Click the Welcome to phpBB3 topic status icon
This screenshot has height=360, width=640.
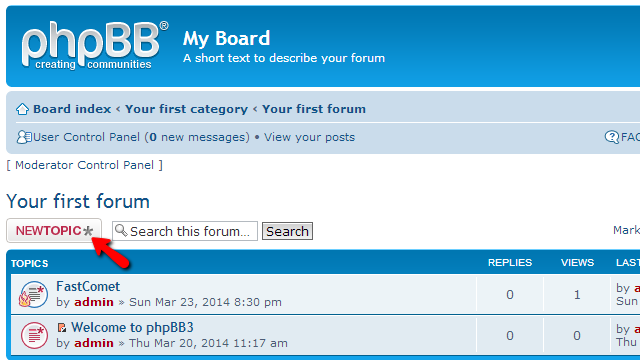tap(34, 336)
